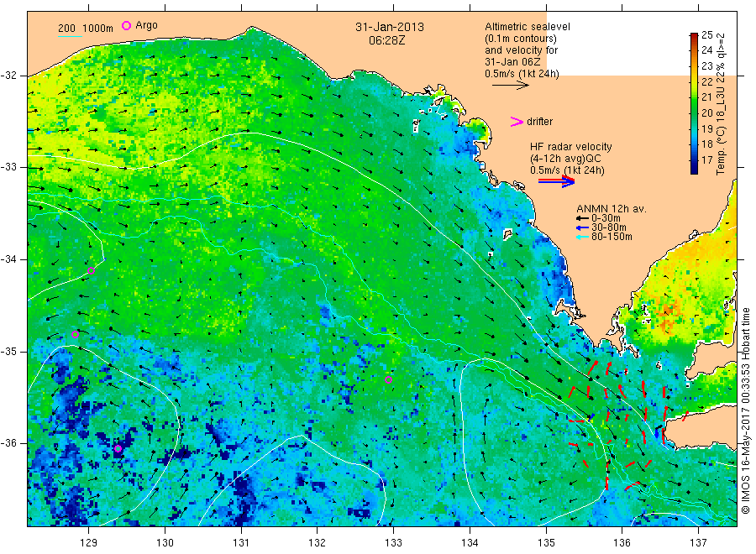Click the '-36' latitude axis label
Image resolution: width=756 pixels, height=554 pixels.
tap(9, 442)
